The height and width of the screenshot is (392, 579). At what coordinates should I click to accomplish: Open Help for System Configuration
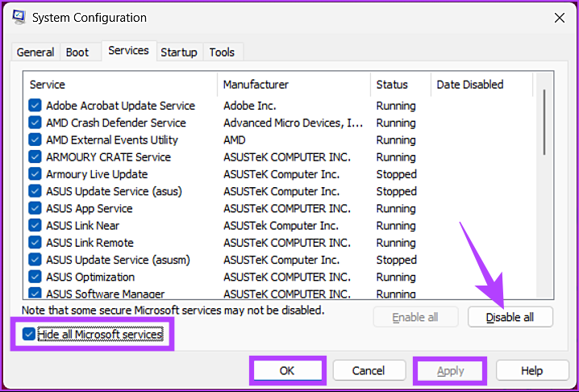[531, 370]
